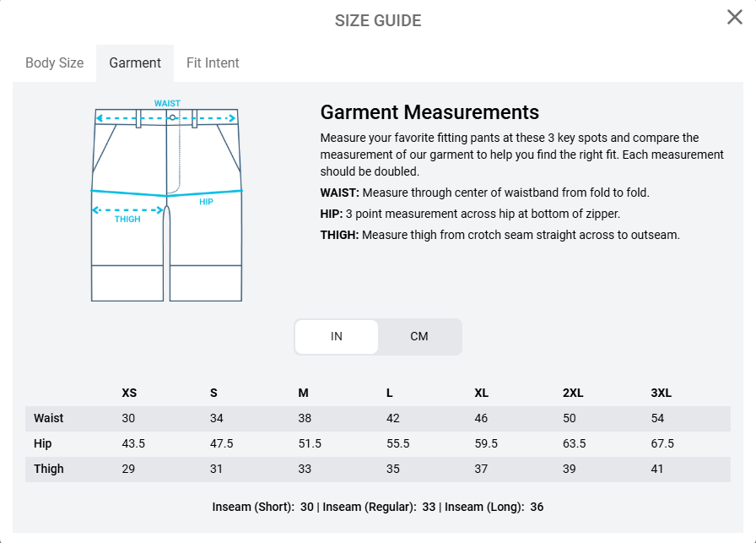
Task: Toggle measurements to inches (IN)
Action: [x=337, y=336]
